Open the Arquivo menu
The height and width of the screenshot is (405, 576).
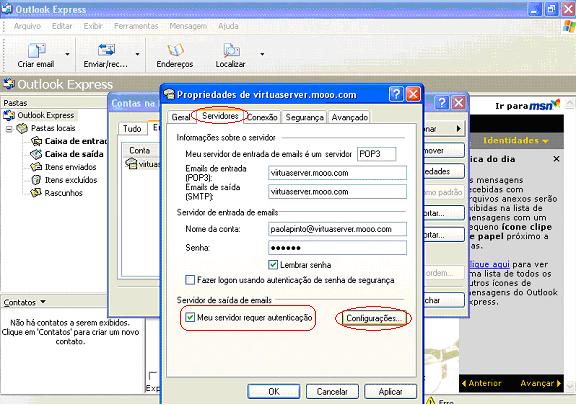coord(27,26)
